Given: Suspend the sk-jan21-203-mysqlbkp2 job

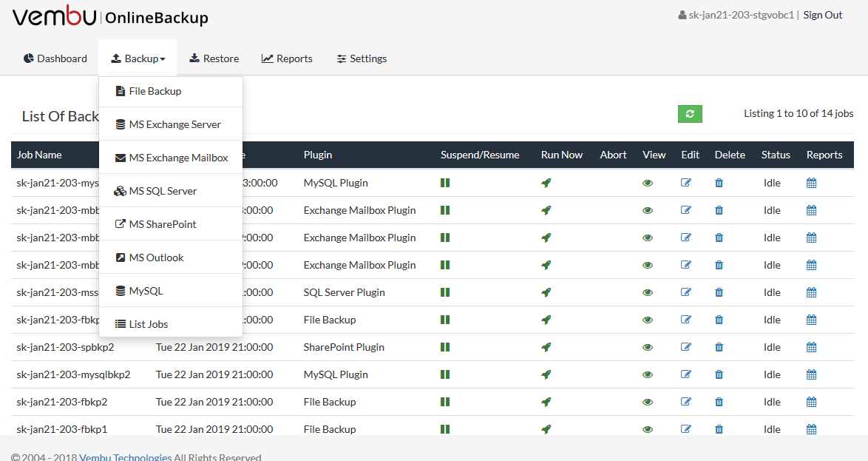Looking at the screenshot, I should (445, 374).
